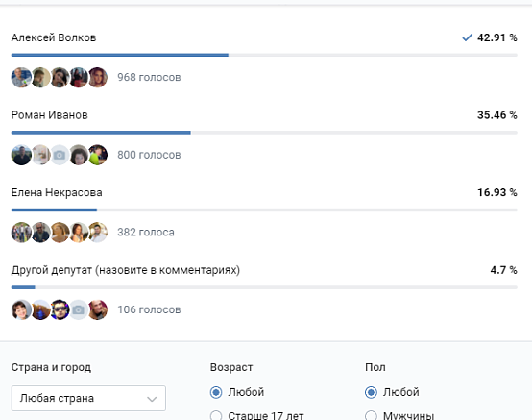
Task: Select the Любой gender radio button
Action: 372,392
